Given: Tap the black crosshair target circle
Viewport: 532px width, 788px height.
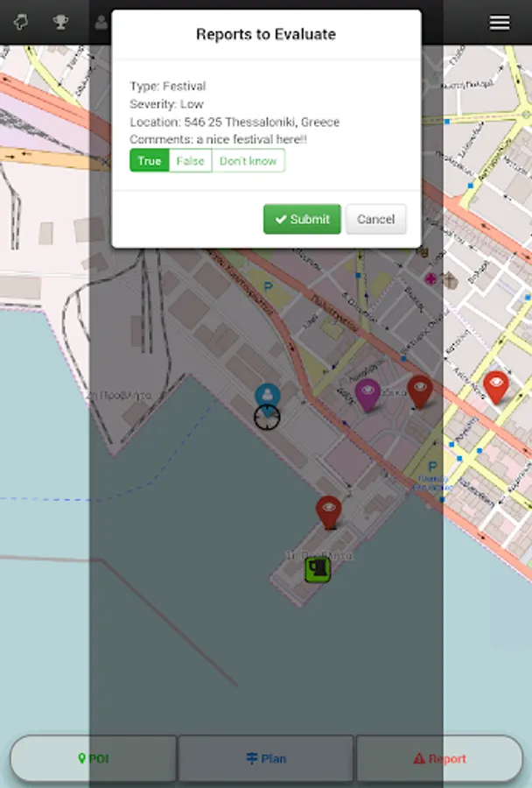Looking at the screenshot, I should (267, 418).
